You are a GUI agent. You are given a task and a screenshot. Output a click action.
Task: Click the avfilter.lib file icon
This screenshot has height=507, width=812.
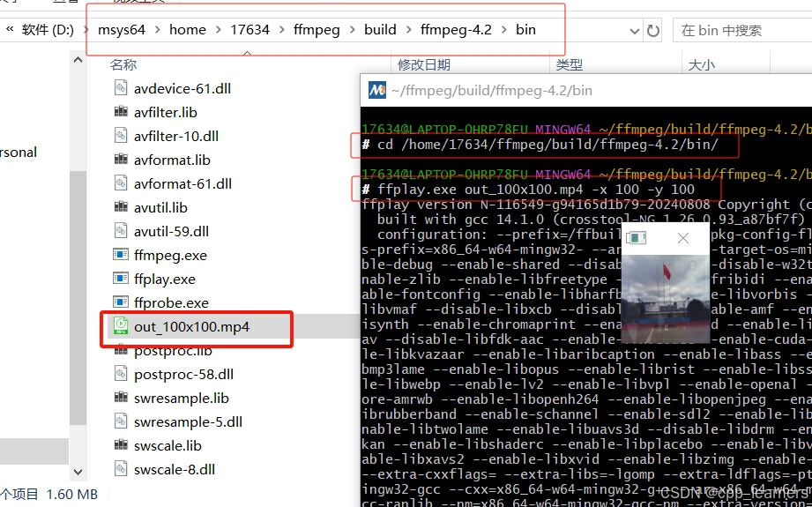tap(121, 112)
